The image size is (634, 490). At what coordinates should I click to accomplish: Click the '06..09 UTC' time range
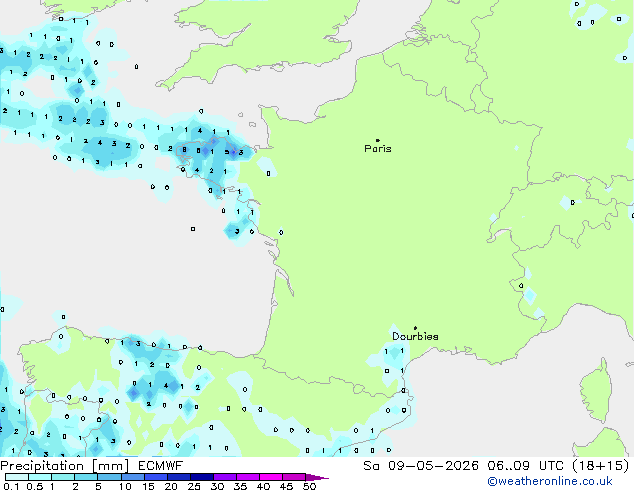525,466
